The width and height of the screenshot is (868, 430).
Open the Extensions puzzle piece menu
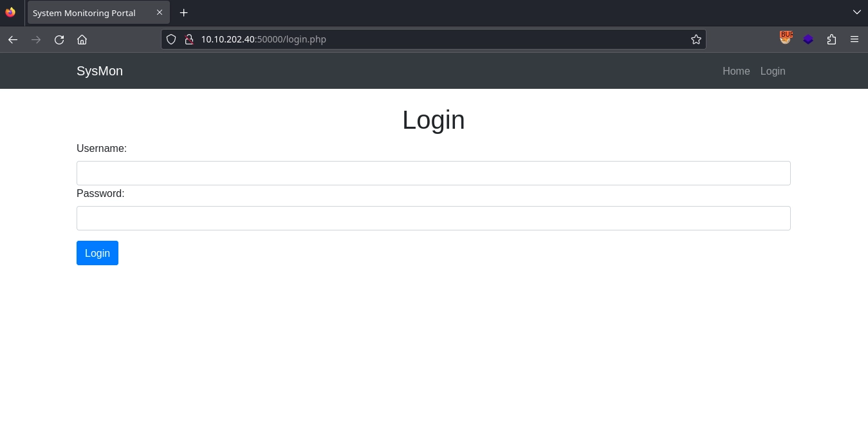pos(831,39)
